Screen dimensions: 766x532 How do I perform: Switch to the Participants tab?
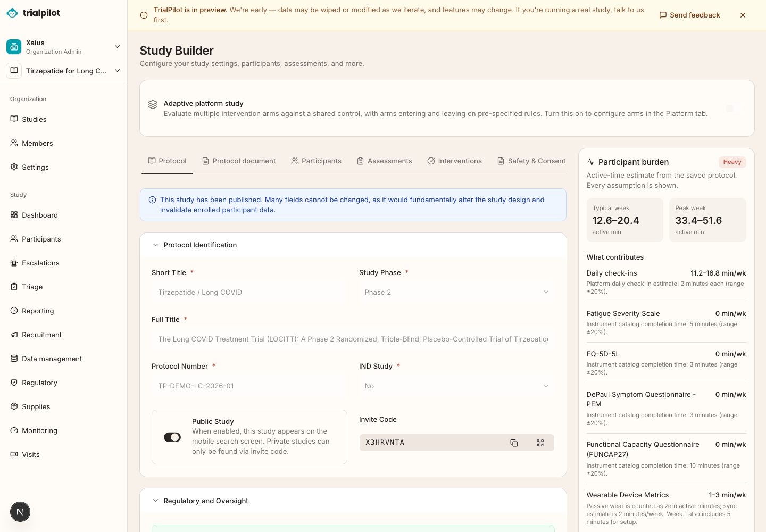tap(317, 161)
